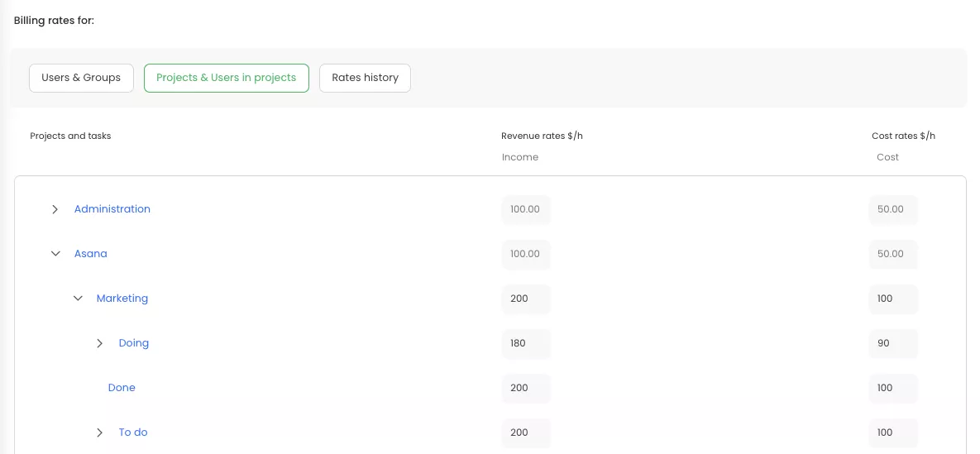The height and width of the screenshot is (454, 980).
Task: Click To do revenue rate input
Action: click(x=525, y=432)
